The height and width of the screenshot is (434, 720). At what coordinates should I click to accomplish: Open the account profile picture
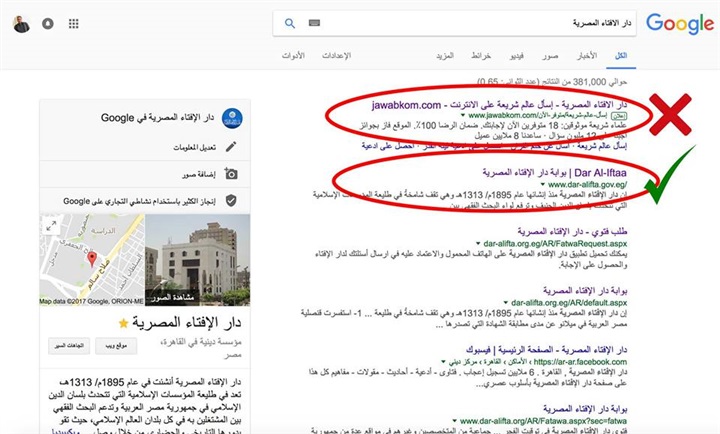click(21, 24)
